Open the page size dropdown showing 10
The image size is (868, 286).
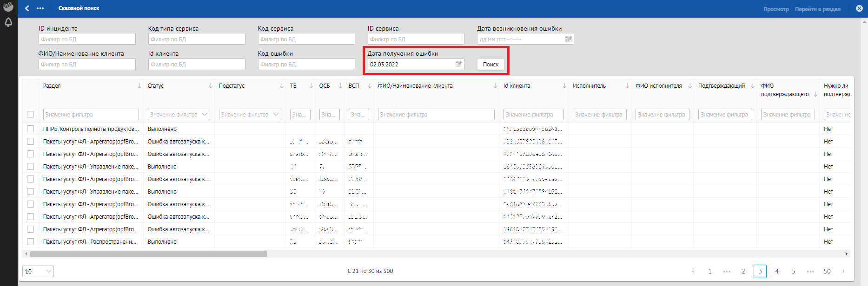pyautogui.click(x=38, y=271)
